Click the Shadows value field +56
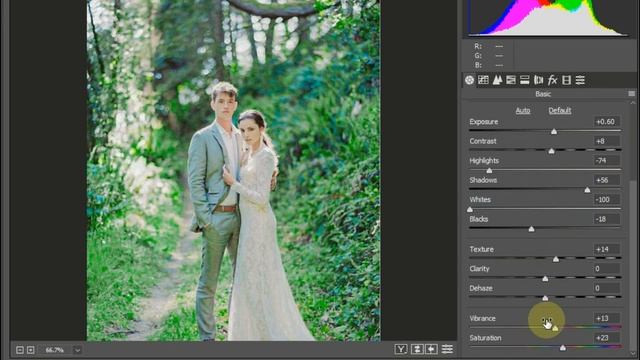640x360 pixels. click(607, 180)
